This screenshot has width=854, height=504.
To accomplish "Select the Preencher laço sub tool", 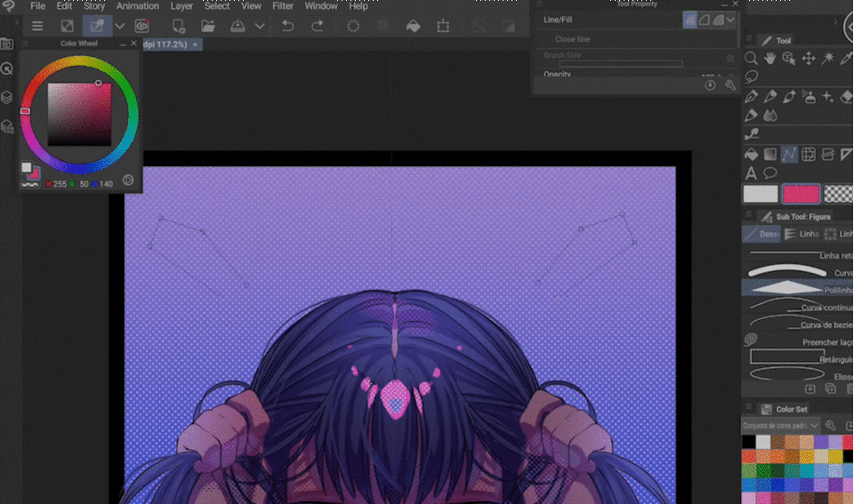I will click(x=798, y=340).
